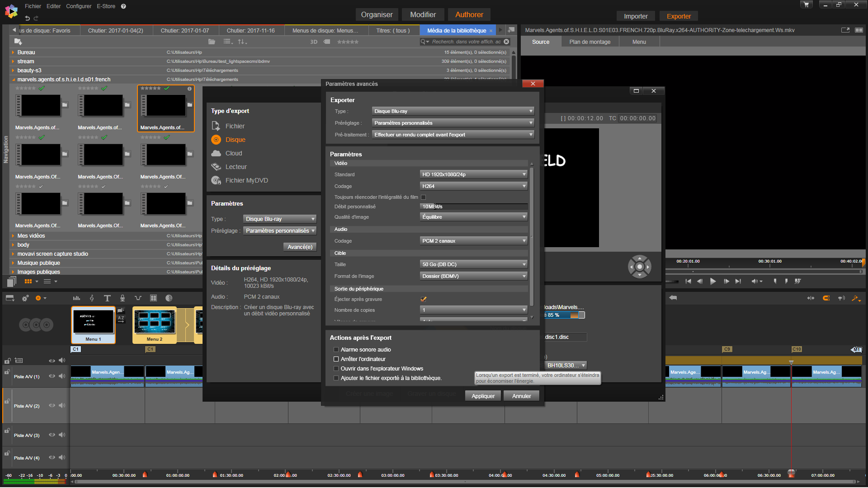Enable 'Toujours réencoder l'intégralité du film' checkbox
868x488 pixels.
(423, 197)
